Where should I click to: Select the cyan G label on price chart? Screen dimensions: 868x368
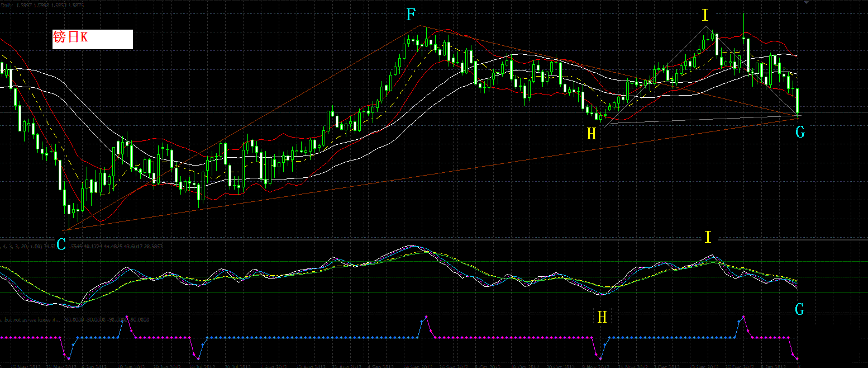[800, 132]
